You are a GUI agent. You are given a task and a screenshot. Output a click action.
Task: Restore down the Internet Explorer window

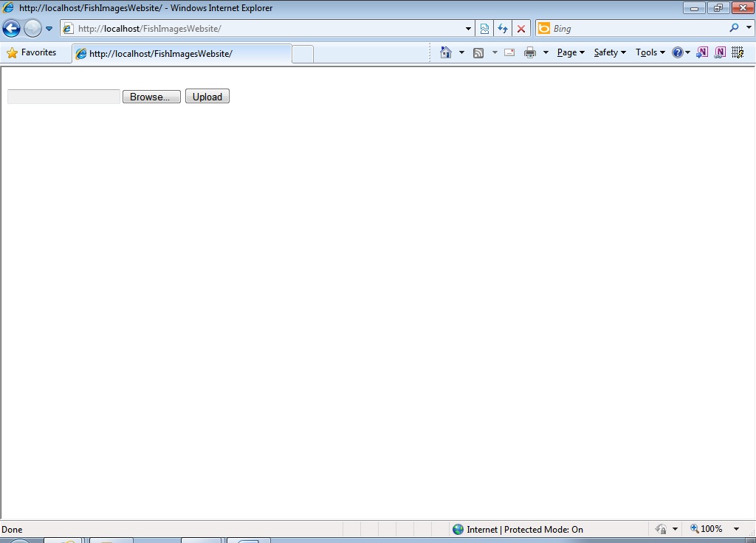tap(718, 7)
